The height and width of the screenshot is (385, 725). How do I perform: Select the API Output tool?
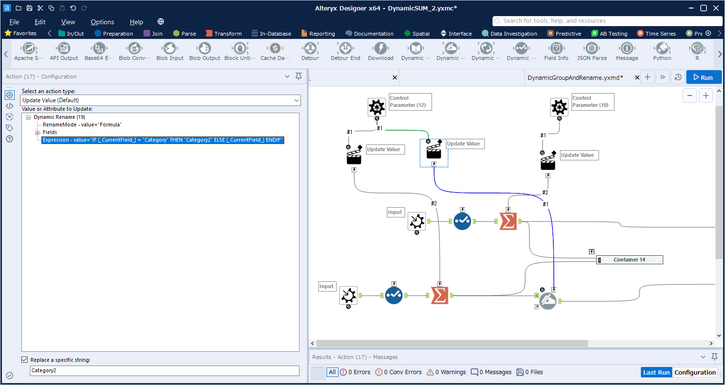pyautogui.click(x=64, y=51)
